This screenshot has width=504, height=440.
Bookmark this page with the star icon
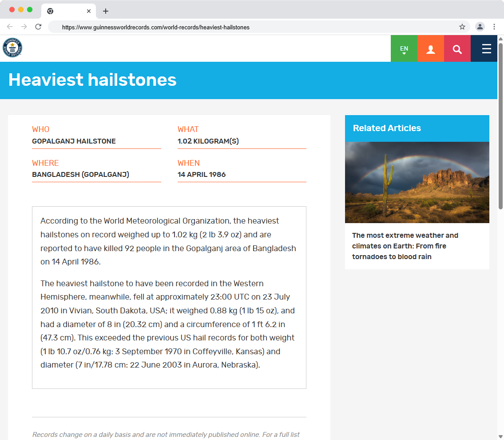point(462,27)
